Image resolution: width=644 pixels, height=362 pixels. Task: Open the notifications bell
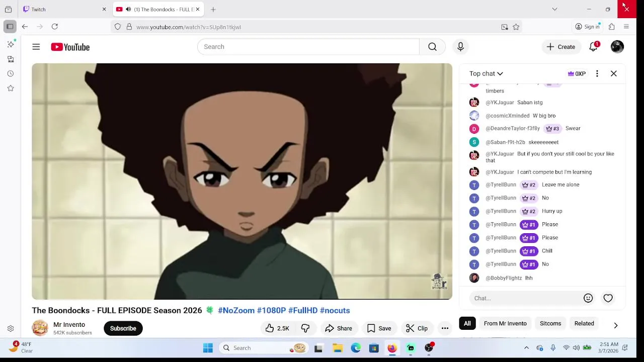(x=594, y=47)
